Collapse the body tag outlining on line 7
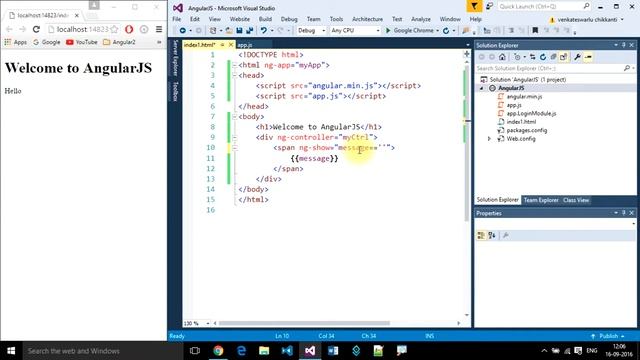 [x=234, y=117]
